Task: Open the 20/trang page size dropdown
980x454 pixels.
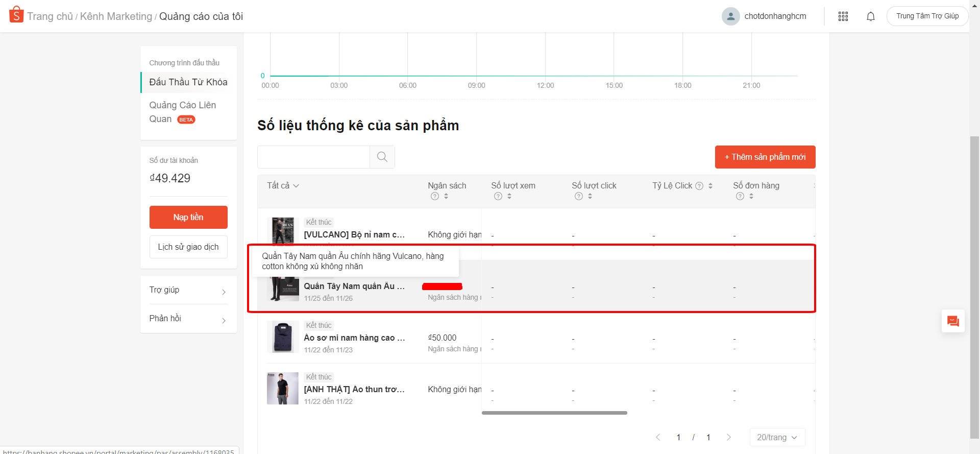Action: [x=777, y=437]
